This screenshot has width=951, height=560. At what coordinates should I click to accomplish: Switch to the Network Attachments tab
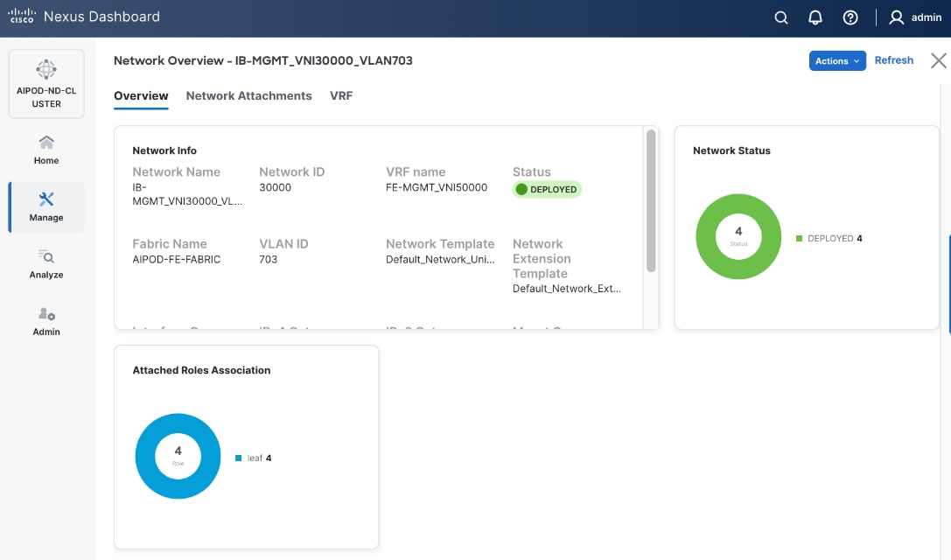(x=248, y=96)
